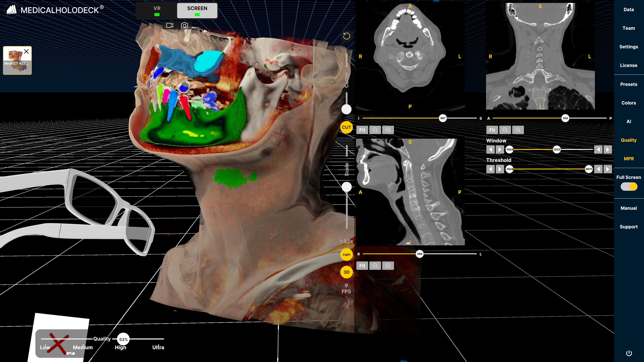
Task: Toggle the 3D button
Action: coord(346,272)
